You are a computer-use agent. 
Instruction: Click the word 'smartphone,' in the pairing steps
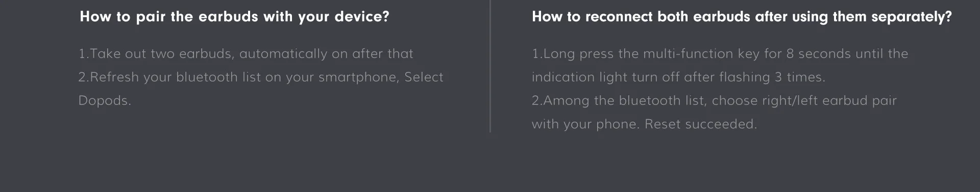point(359,77)
